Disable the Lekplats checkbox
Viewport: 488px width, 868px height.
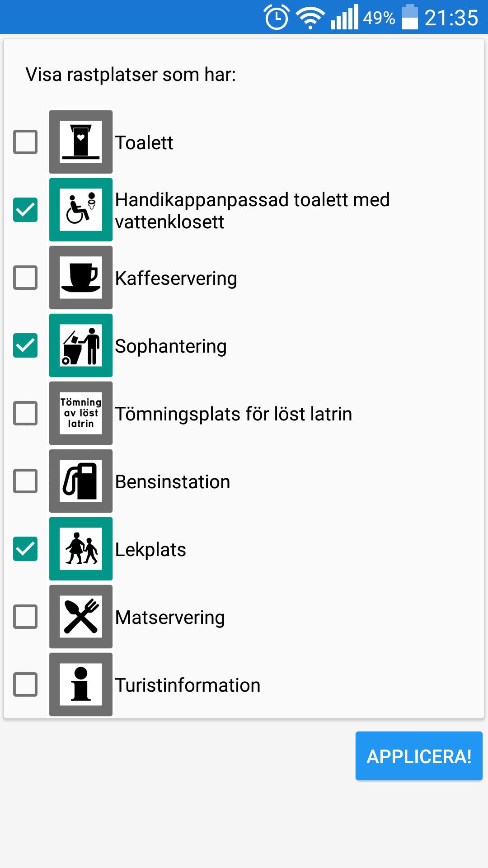click(25, 549)
